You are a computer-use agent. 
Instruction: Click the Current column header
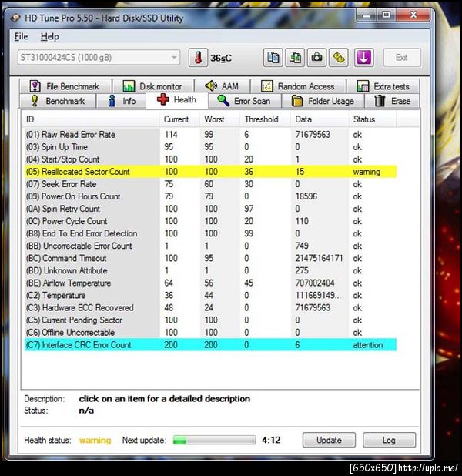[x=179, y=119]
